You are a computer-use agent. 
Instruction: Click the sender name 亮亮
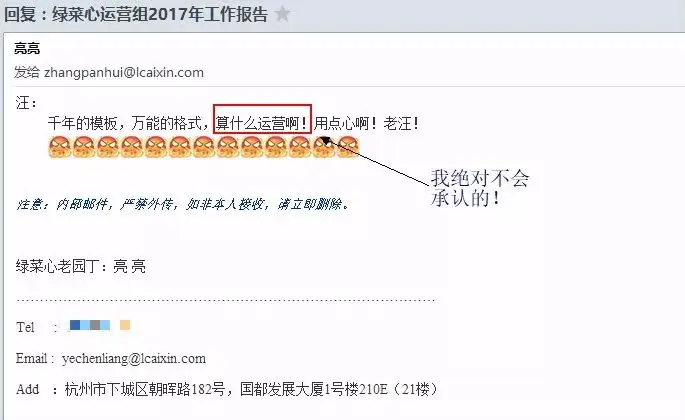(27, 48)
